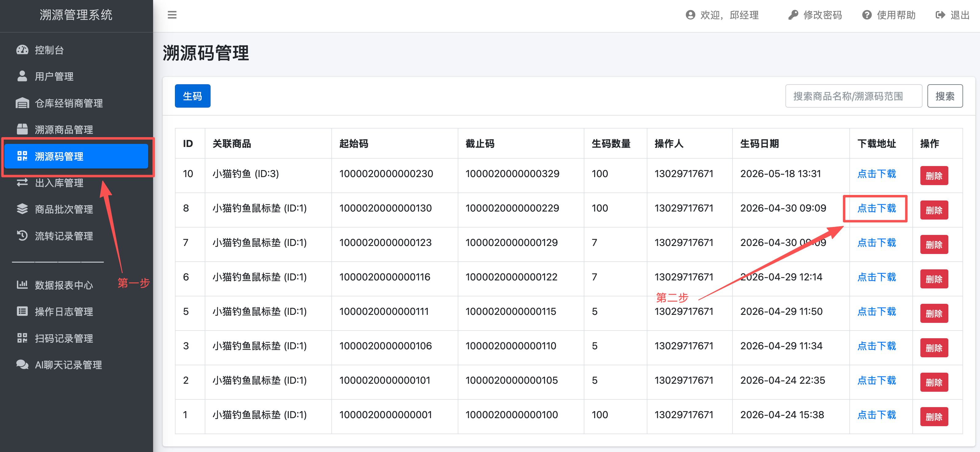Viewport: 980px width, 452px height.
Task: Click the list icon for 操作日志管理
Action: coord(22,311)
